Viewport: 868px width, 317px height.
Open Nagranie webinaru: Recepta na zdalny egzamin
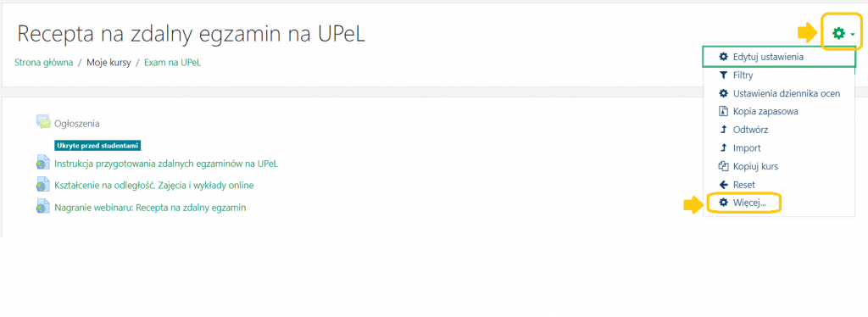click(150, 208)
